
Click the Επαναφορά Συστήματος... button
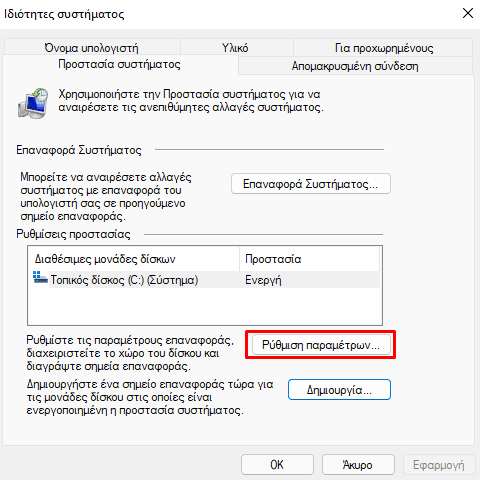(311, 184)
